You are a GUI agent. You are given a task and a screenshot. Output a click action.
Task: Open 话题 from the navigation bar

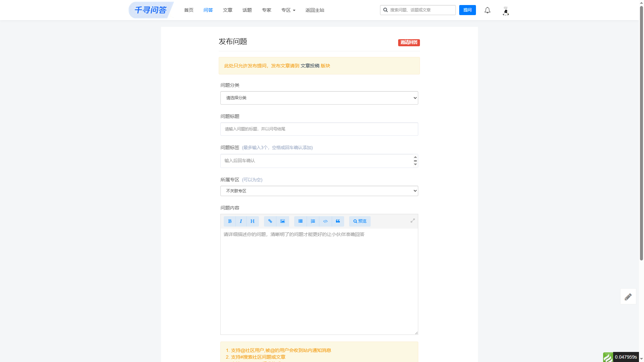247,10
